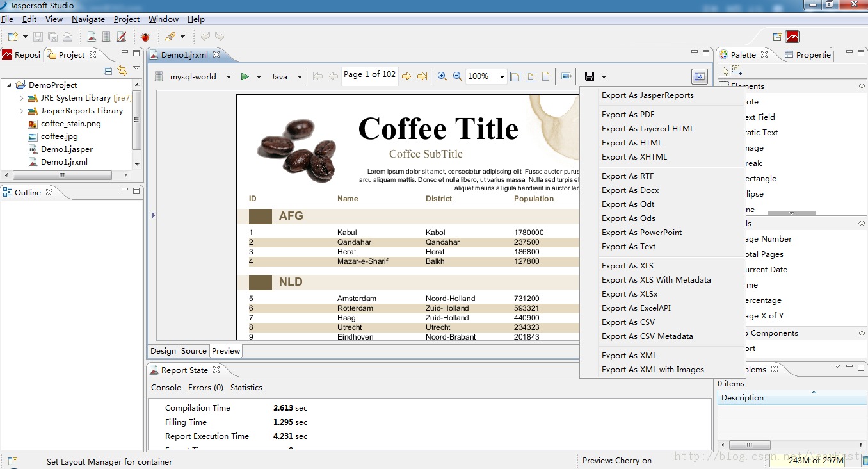
Task: Choose Export As Docx in the export menu
Action: tap(630, 190)
